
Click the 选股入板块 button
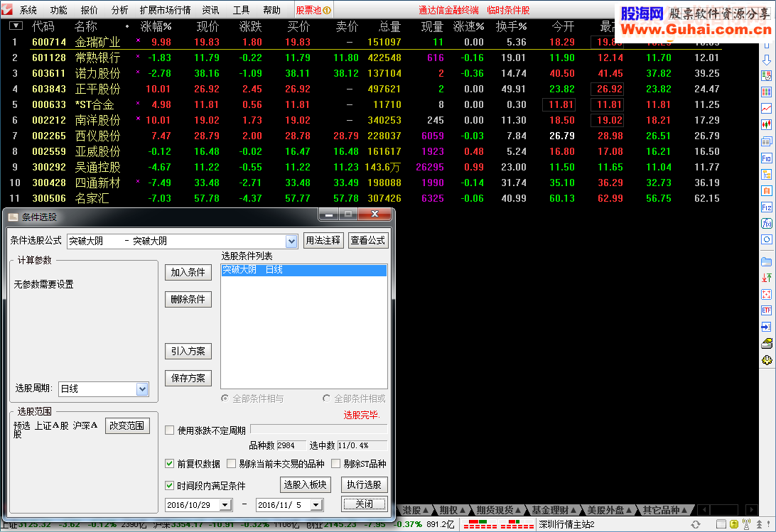coord(306,484)
